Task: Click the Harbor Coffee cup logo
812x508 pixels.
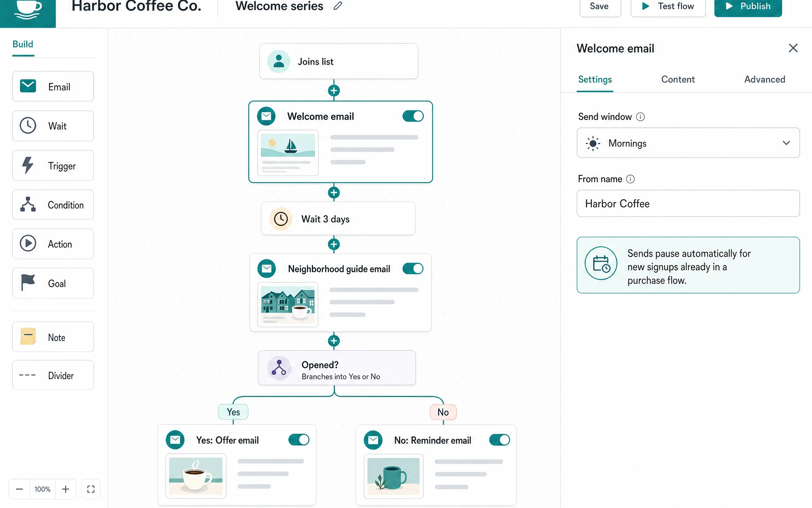Action: [x=28, y=10]
